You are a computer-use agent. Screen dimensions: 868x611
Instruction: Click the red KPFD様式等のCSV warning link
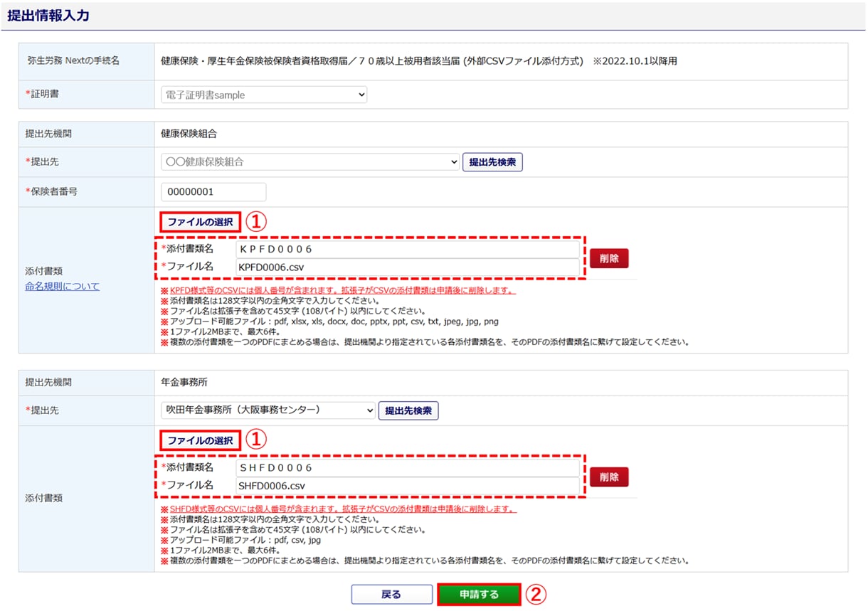(x=343, y=291)
